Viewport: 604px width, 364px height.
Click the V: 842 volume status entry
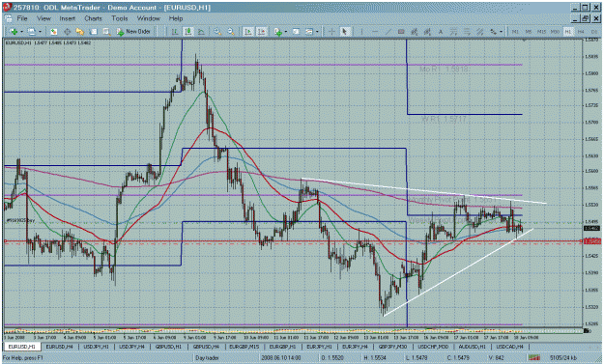(x=496, y=358)
